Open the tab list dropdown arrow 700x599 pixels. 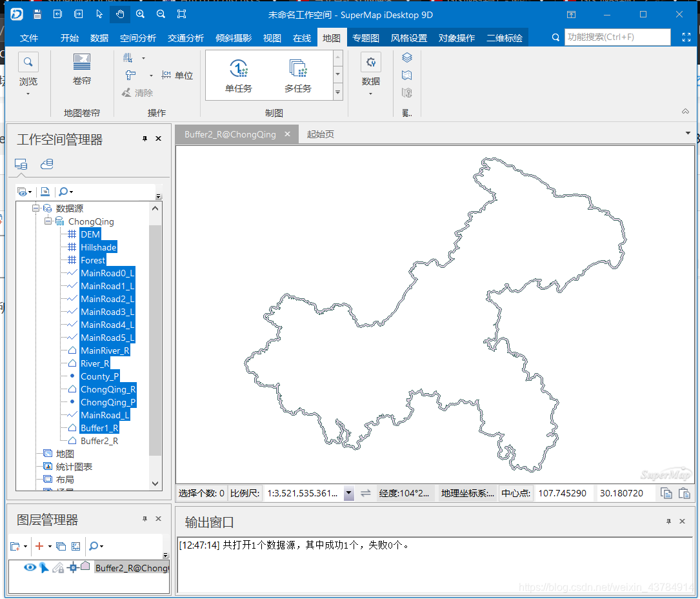[688, 133]
